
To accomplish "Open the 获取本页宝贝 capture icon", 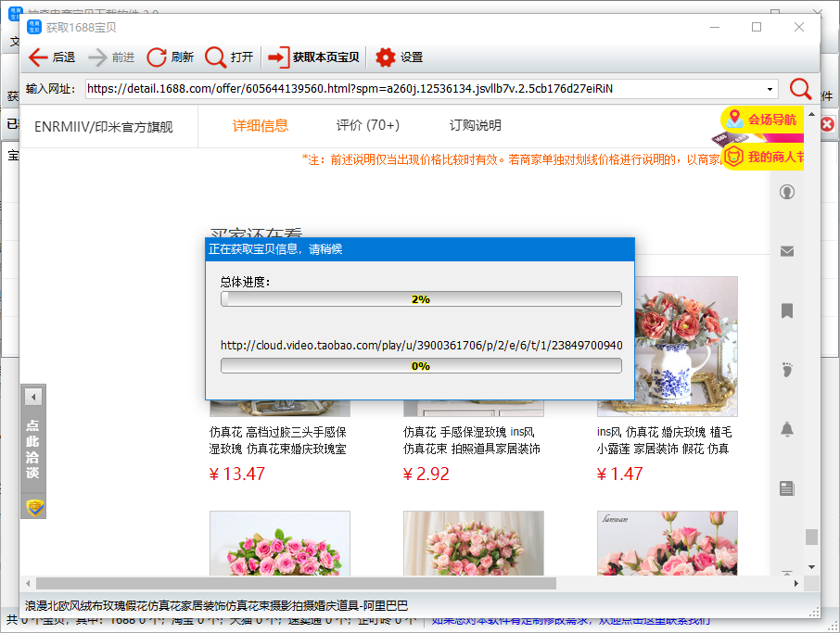I will click(x=278, y=57).
